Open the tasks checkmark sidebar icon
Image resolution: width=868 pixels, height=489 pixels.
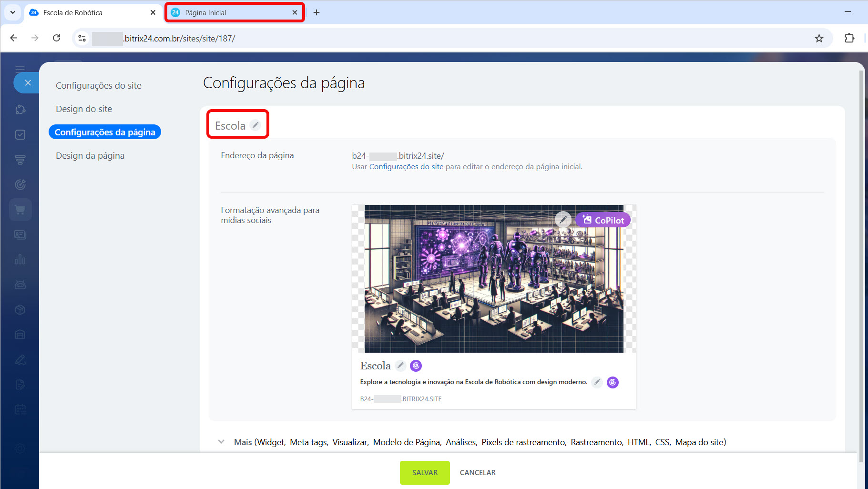pyautogui.click(x=20, y=135)
